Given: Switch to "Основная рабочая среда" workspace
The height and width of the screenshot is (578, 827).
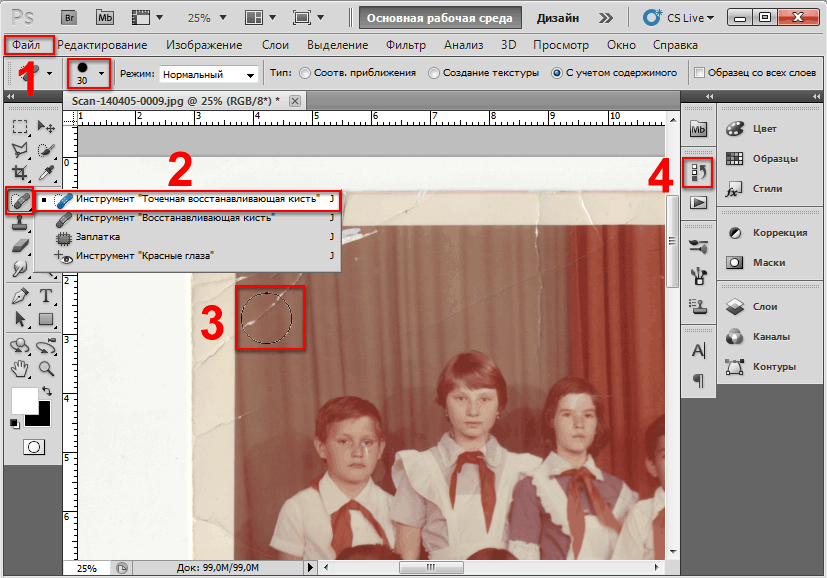Looking at the screenshot, I should [440, 18].
